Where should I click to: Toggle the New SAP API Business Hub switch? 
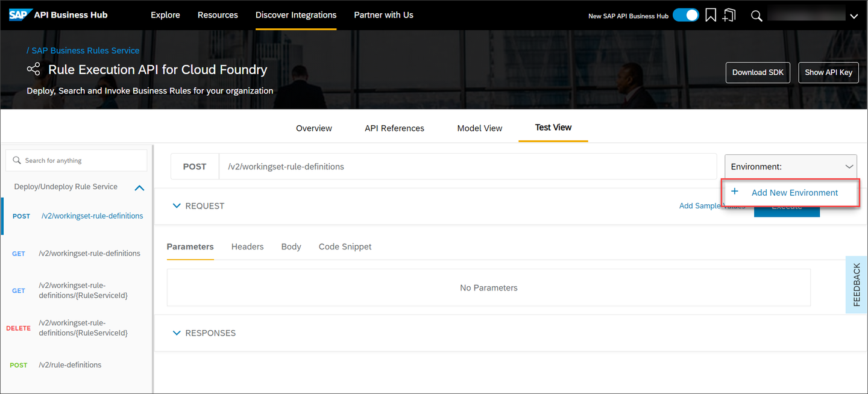(x=685, y=15)
